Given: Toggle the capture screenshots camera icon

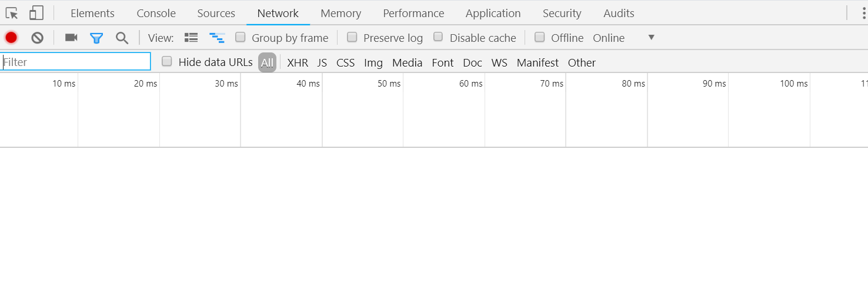Looking at the screenshot, I should (71, 38).
